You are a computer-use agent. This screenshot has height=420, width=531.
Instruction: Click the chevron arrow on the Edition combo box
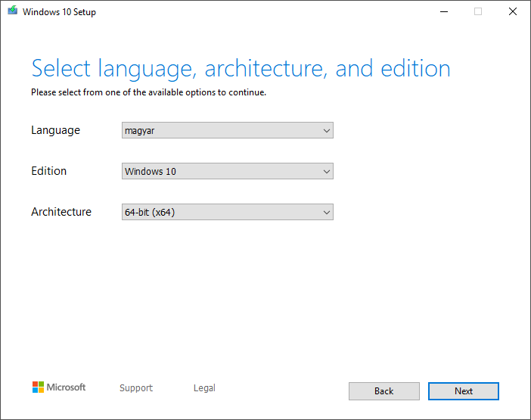pos(327,171)
